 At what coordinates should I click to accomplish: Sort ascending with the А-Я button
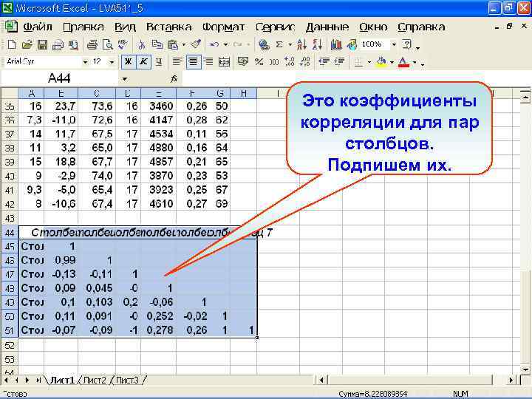pyautogui.click(x=301, y=44)
